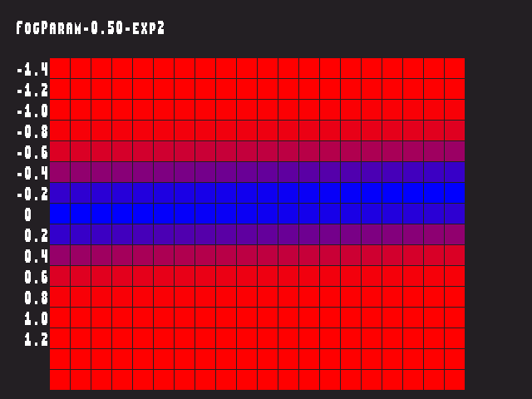The image size is (532, 399).
Task: Select the first magenta swatch in row 0.4
Action: pyautogui.click(x=60, y=255)
